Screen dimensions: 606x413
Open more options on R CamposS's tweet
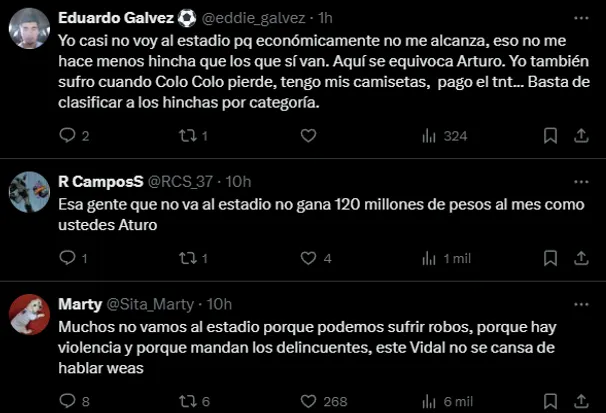(x=581, y=181)
